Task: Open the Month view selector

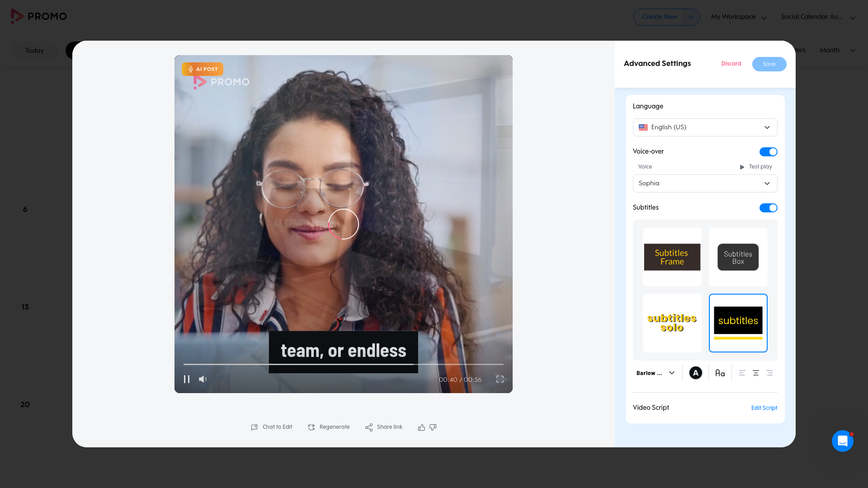Action: [837, 50]
